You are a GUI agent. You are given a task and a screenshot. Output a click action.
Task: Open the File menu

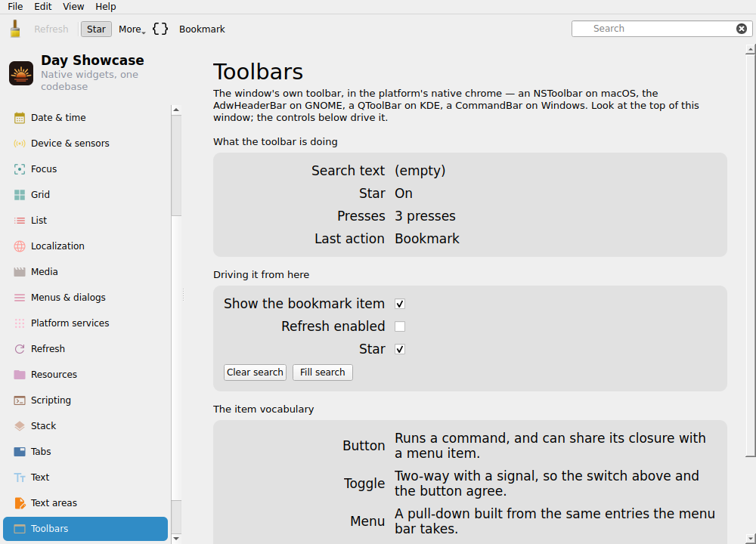(x=15, y=6)
